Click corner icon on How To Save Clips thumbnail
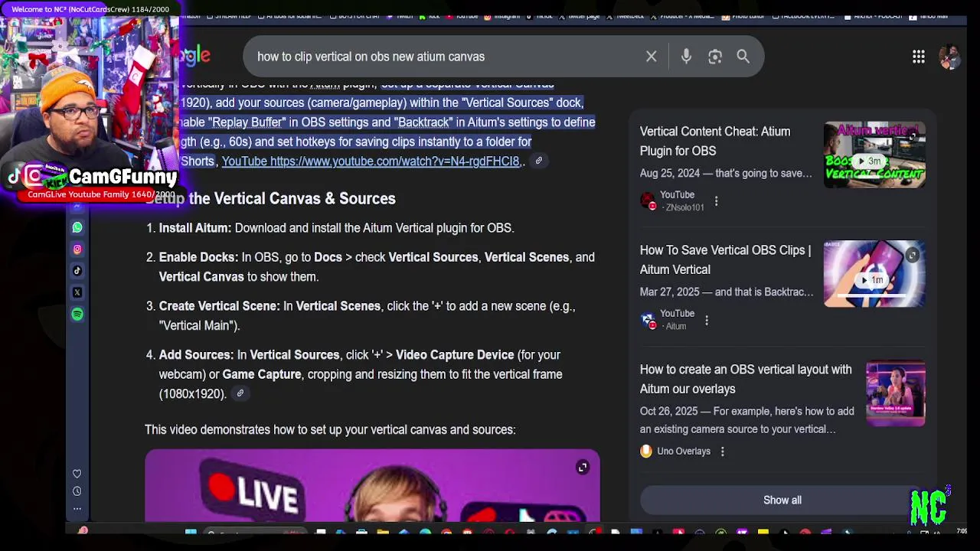 (x=912, y=256)
